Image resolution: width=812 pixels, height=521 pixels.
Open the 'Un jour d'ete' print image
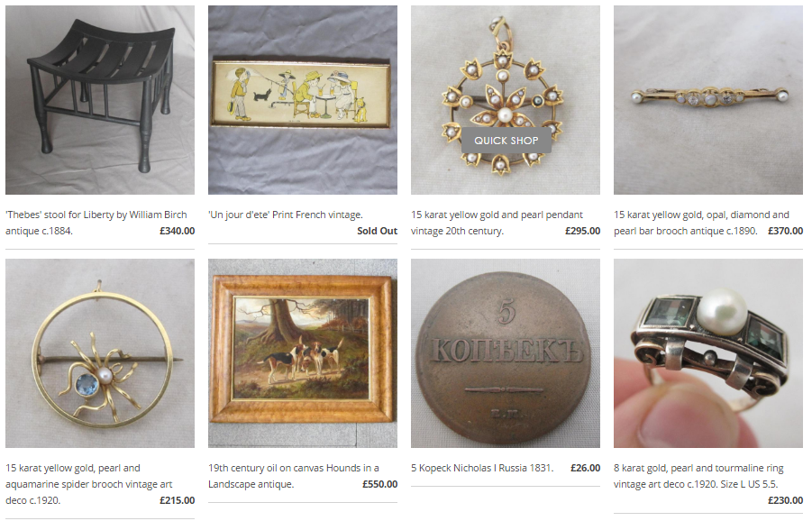click(x=303, y=100)
